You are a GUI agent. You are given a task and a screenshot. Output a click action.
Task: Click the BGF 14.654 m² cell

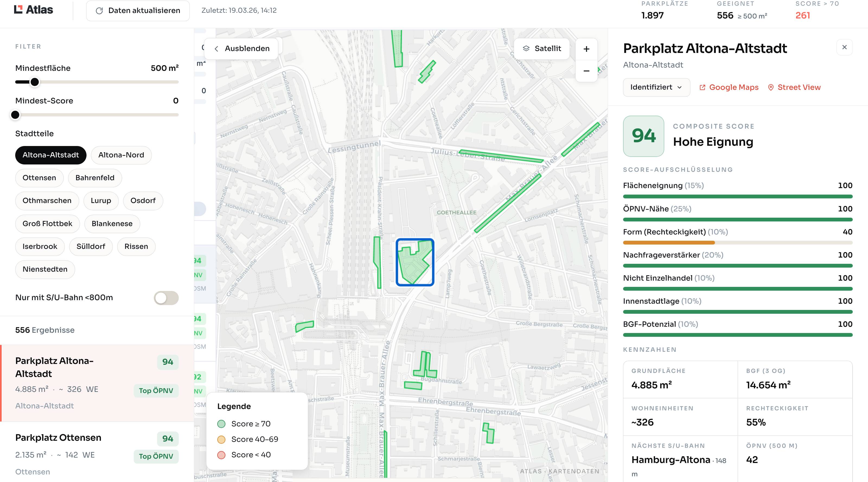pos(795,380)
